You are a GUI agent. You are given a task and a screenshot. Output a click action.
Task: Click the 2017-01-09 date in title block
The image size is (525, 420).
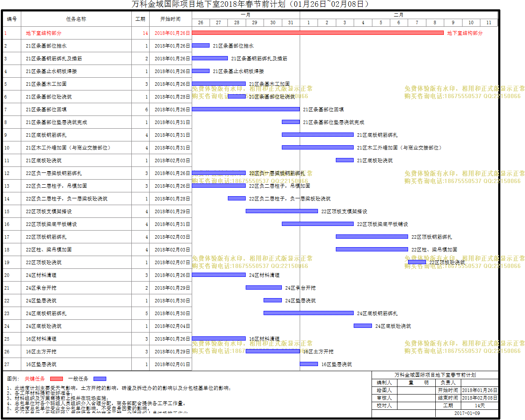[467, 413]
